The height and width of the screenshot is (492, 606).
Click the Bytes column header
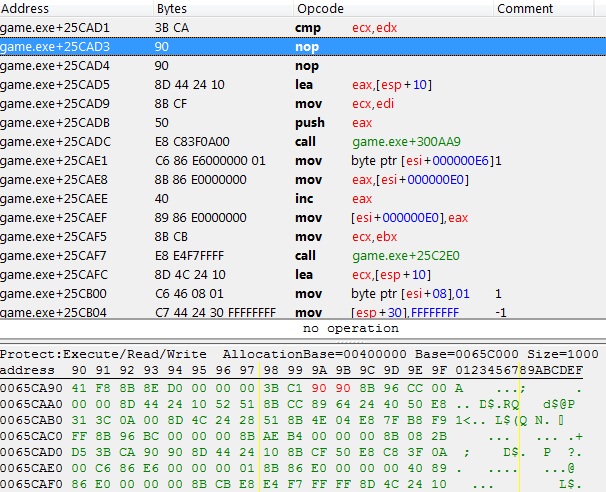[x=223, y=8]
